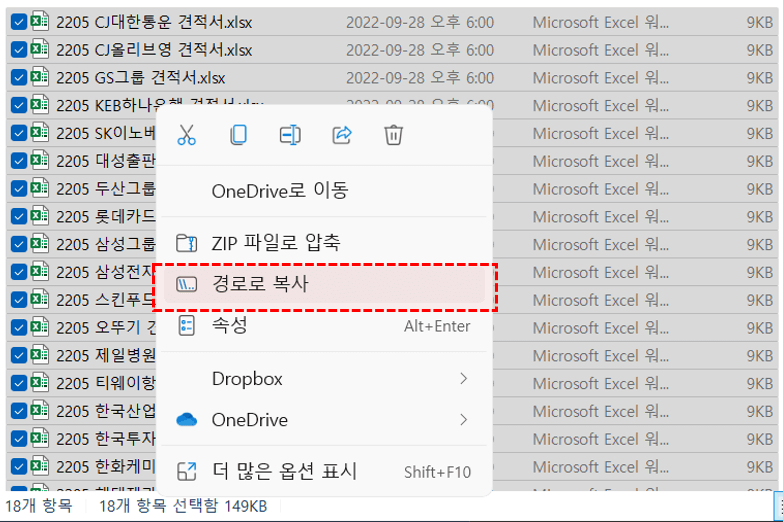Click Excel icon of 스킨푸드 file
Viewport: 783px width, 522px height.
point(39,299)
